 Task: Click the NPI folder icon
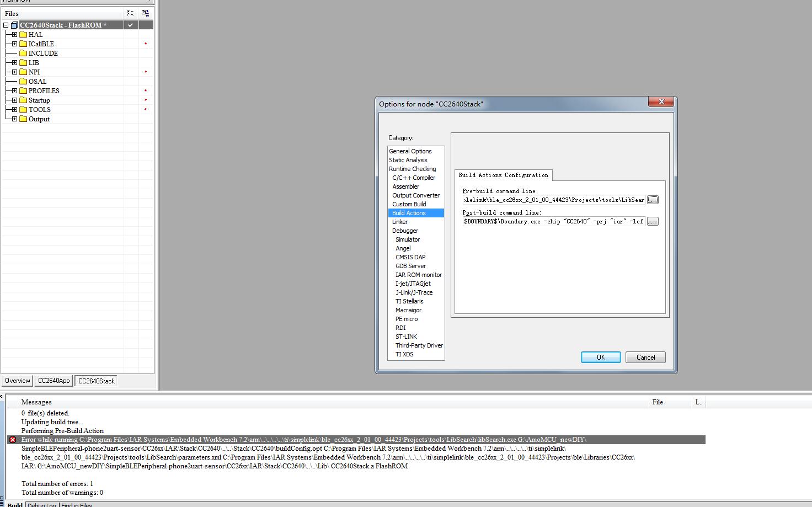pyautogui.click(x=23, y=72)
